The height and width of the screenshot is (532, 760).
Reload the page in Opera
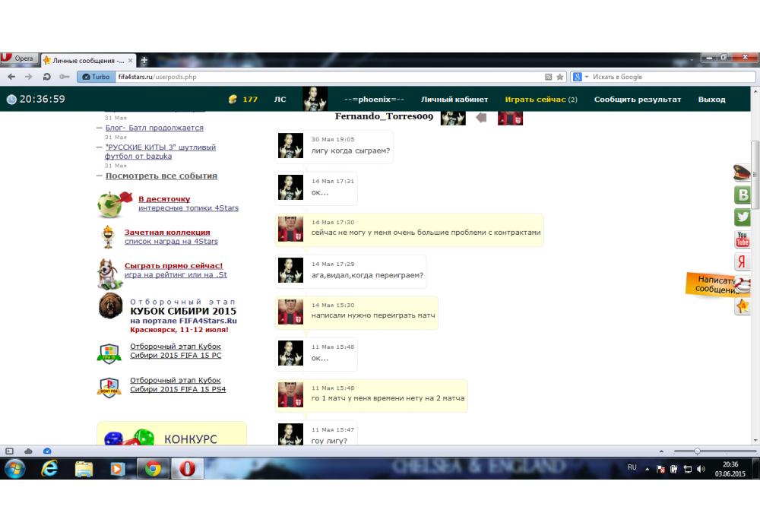coord(47,77)
